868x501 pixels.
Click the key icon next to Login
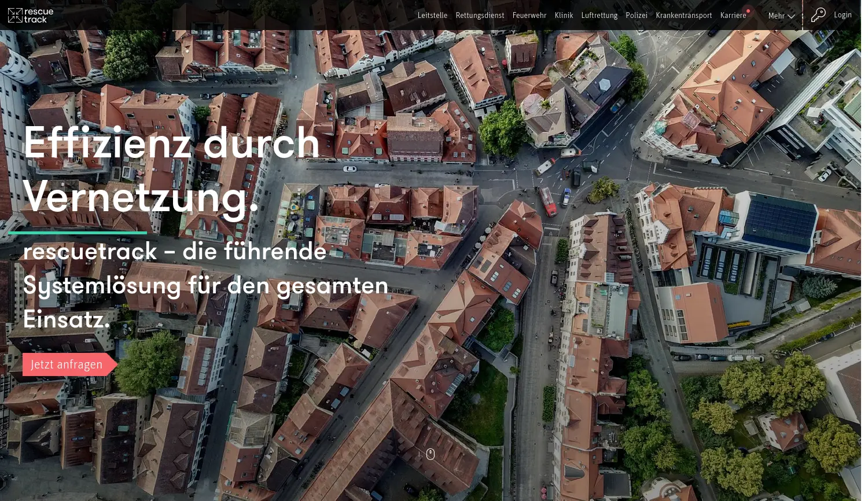tap(818, 15)
